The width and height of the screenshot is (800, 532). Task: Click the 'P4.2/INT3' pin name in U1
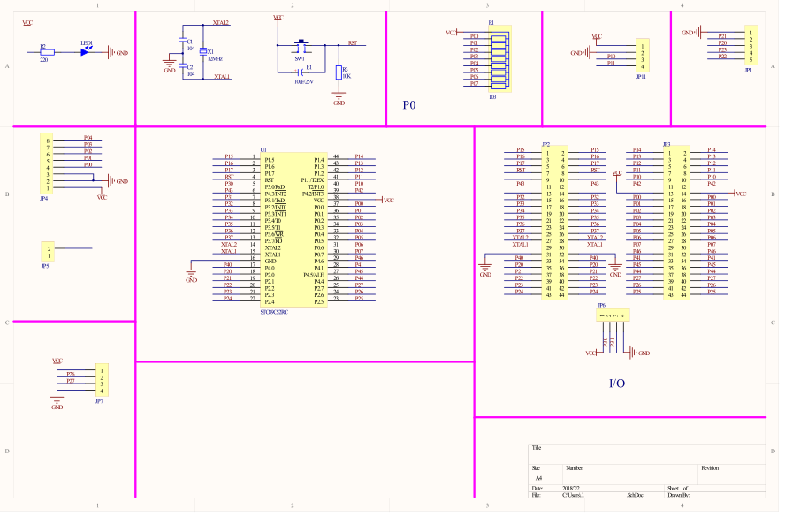(313, 194)
